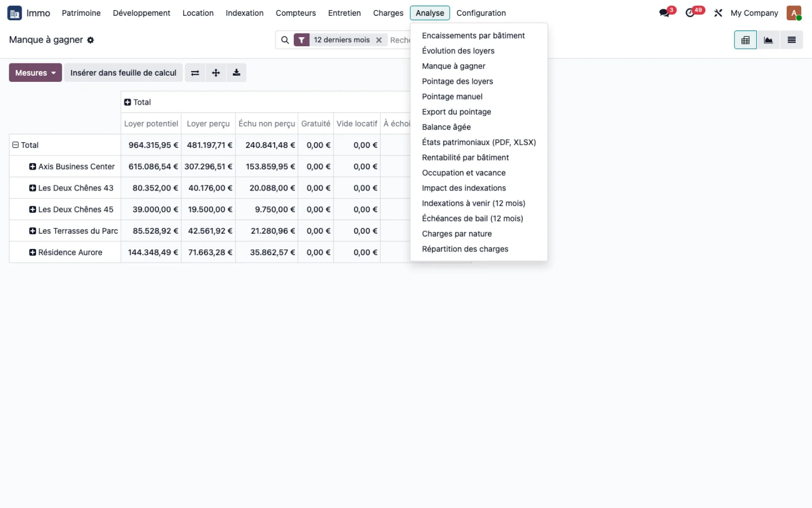812x508 pixels.
Task: Download the pivot table as xlsx
Action: coord(236,73)
